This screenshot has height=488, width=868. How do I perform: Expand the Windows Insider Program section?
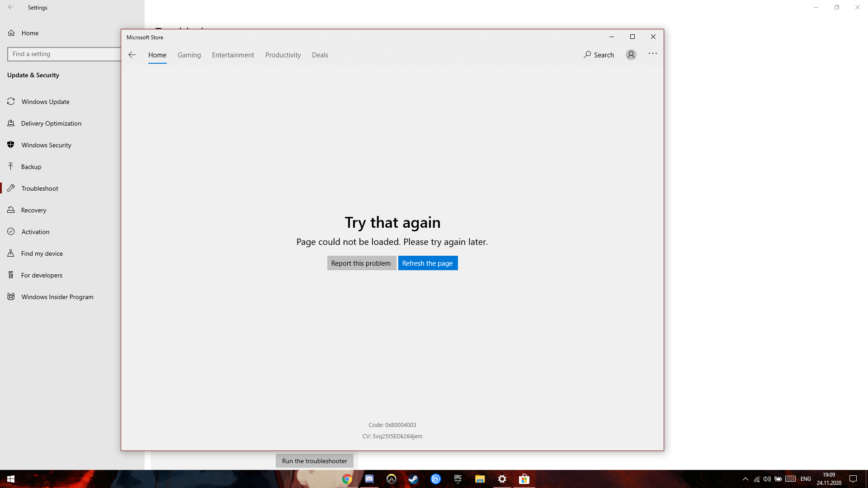tap(57, 296)
